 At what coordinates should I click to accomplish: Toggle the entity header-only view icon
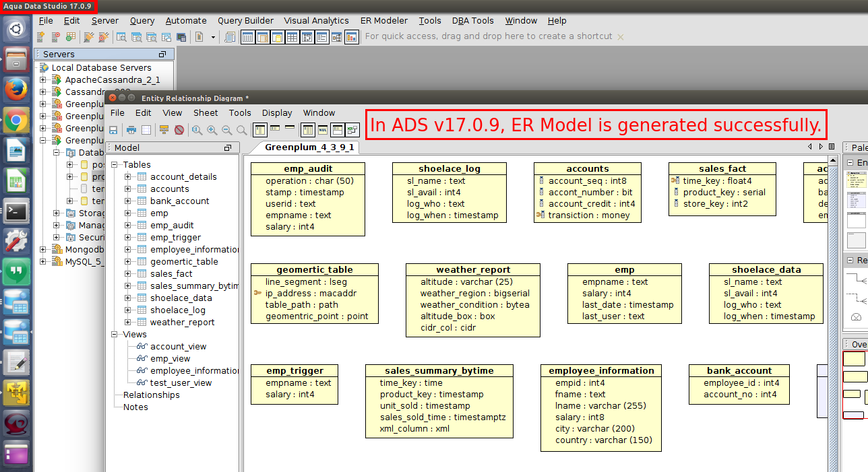(x=290, y=127)
